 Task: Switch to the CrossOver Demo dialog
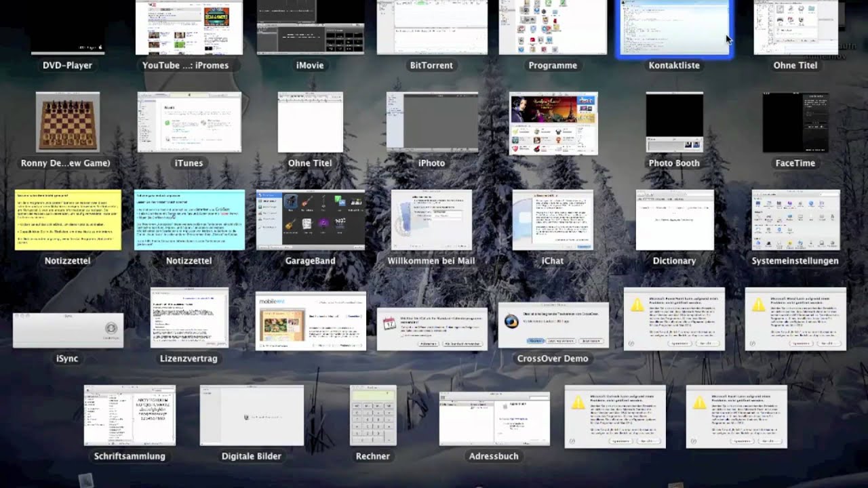pyautogui.click(x=553, y=325)
